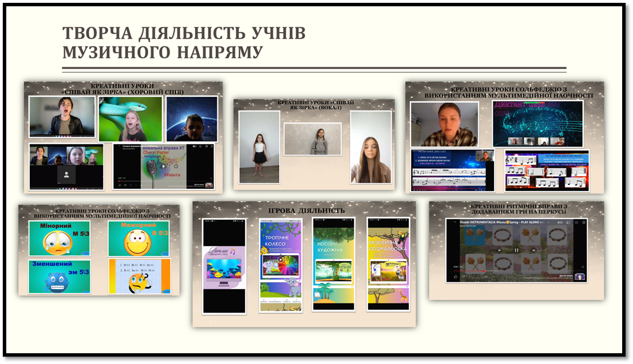Select the green snake background singer photo
The image size is (633, 364).
pos(130,119)
